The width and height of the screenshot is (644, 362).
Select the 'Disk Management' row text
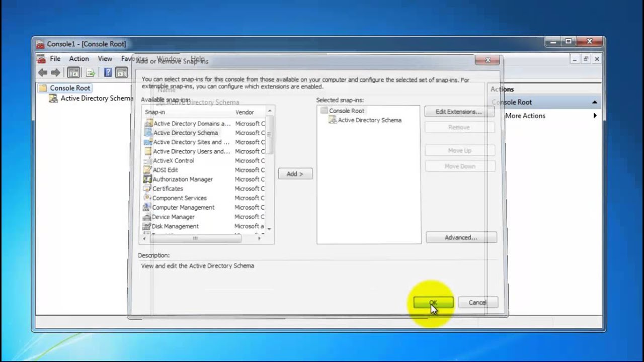176,226
